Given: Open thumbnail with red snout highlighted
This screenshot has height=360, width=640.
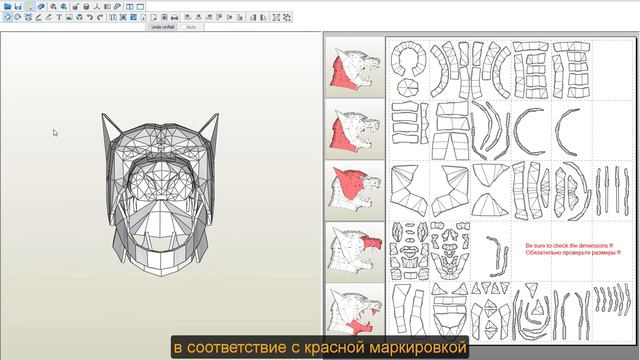Looking at the screenshot, I should (x=355, y=252).
